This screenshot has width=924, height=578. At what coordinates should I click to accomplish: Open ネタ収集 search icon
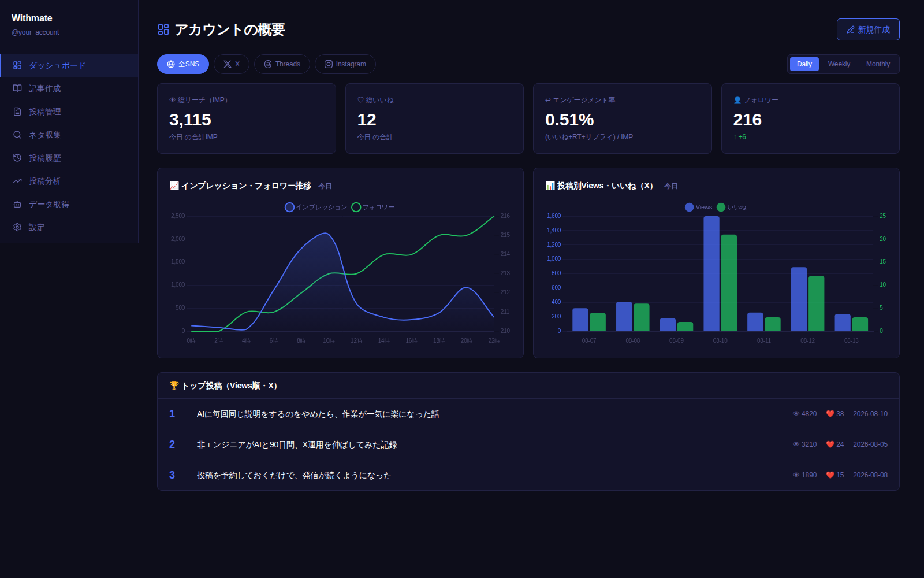(17, 135)
